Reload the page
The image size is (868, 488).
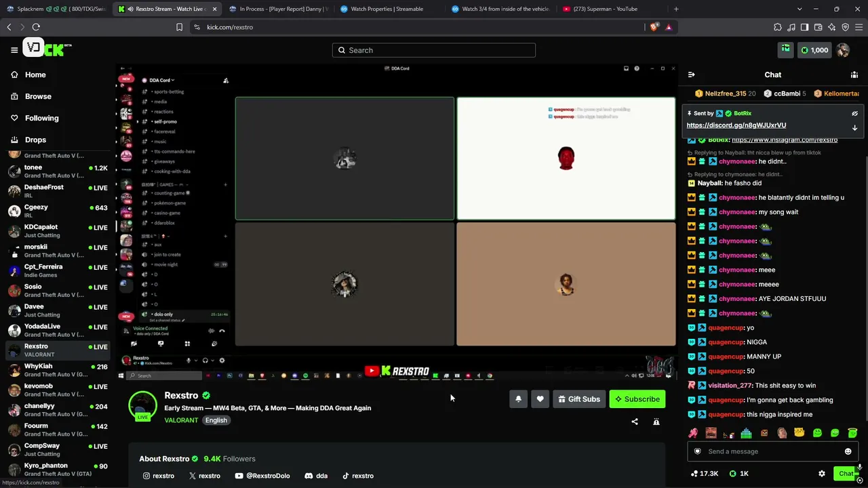pos(36,27)
